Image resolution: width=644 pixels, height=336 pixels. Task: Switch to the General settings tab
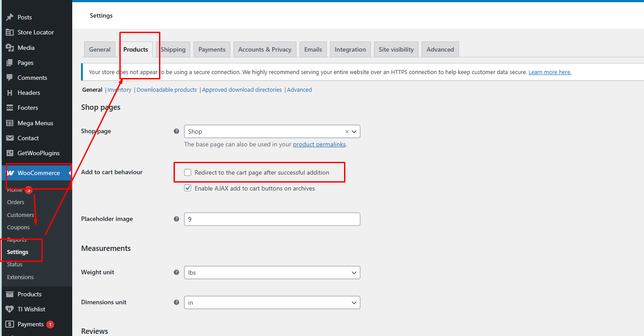click(x=100, y=49)
